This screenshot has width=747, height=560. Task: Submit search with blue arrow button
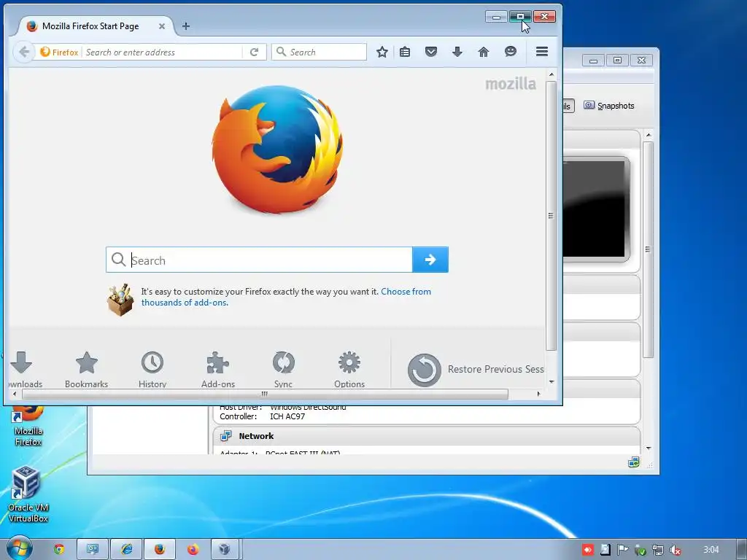point(430,260)
